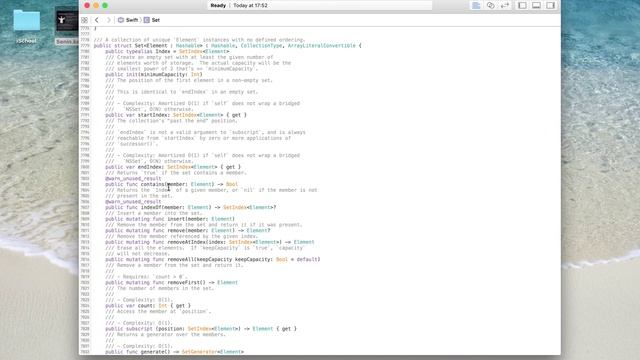Go forward with the right chevron

point(108,20)
